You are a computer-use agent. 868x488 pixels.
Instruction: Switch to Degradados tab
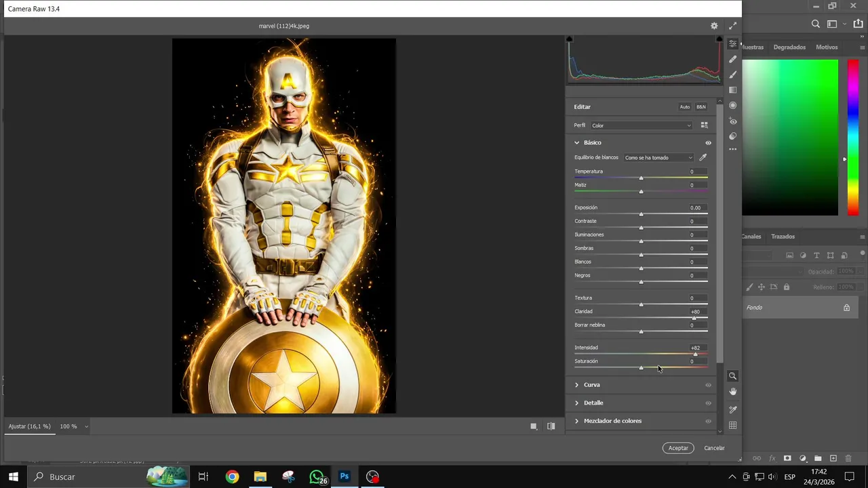tap(789, 47)
